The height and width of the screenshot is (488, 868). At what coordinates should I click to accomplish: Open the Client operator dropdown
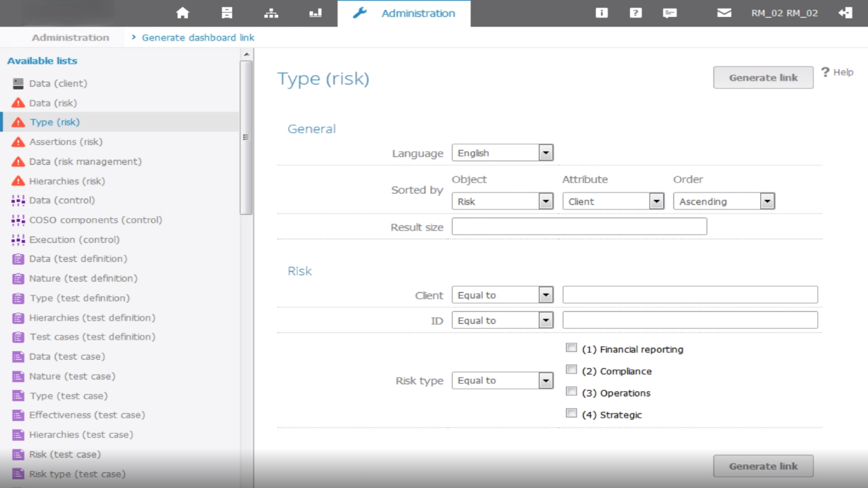[502, 295]
